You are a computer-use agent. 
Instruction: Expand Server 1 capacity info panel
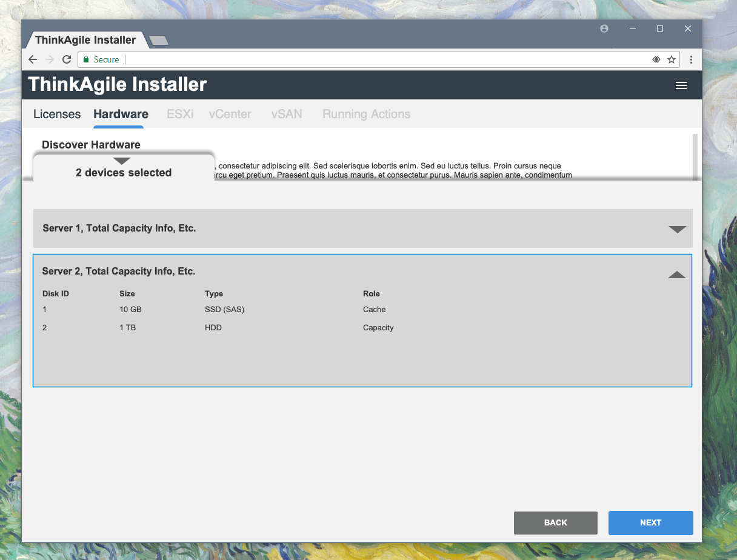click(676, 229)
